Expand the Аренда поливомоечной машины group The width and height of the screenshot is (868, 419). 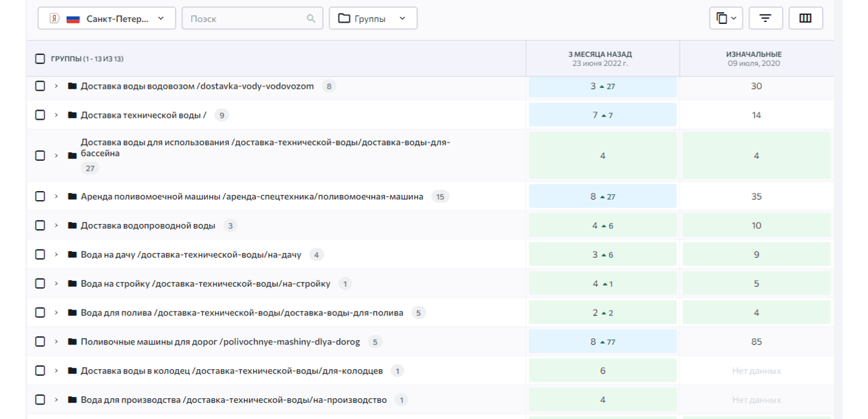click(x=56, y=196)
